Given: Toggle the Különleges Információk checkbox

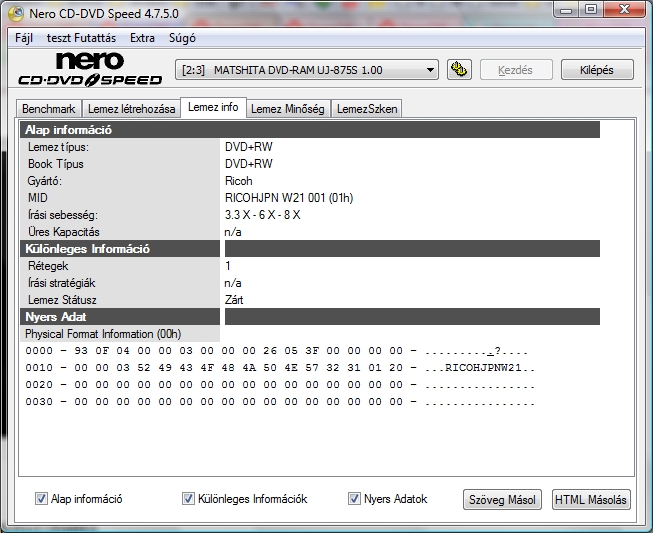Looking at the screenshot, I should click(188, 498).
